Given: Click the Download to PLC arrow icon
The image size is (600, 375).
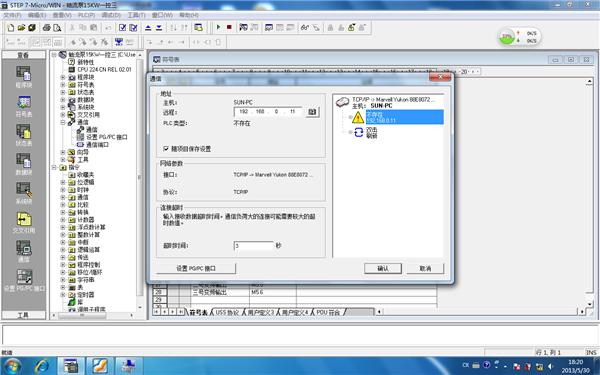Looking at the screenshot, I should 159,28.
